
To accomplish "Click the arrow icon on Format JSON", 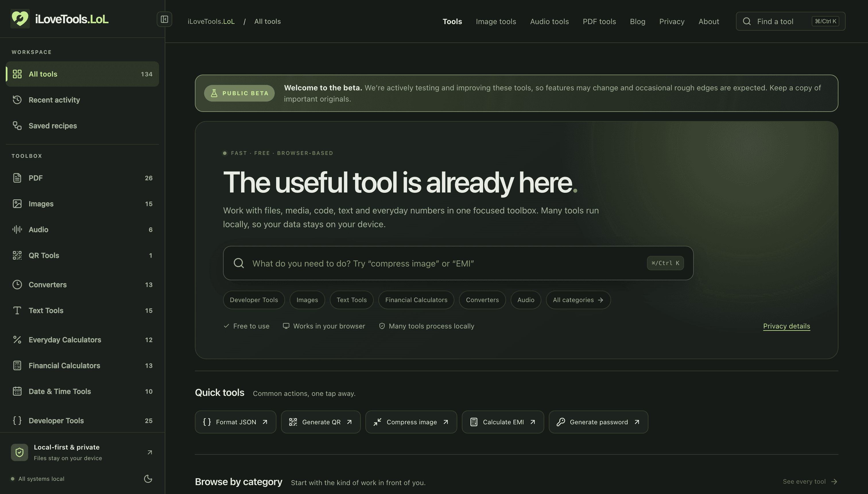I will pyautogui.click(x=265, y=422).
